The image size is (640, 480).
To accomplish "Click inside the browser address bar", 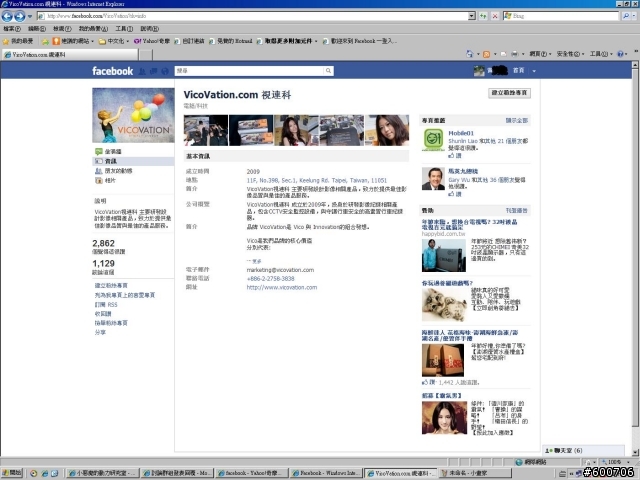I will point(253,16).
